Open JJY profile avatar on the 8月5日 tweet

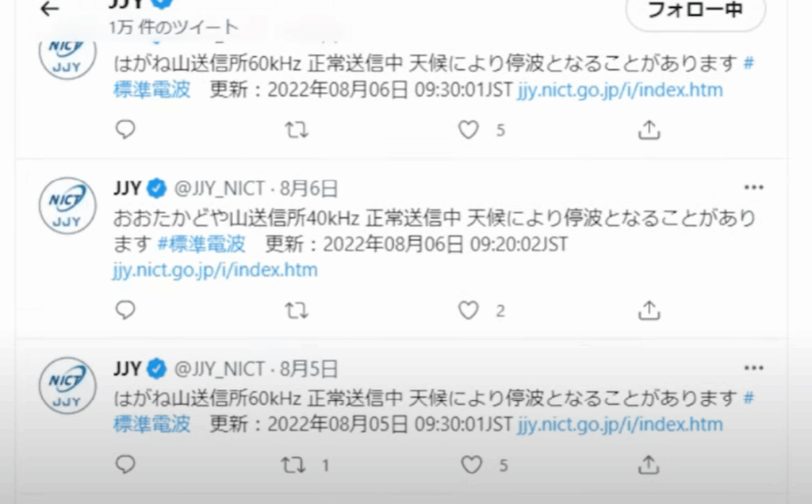[67, 385]
